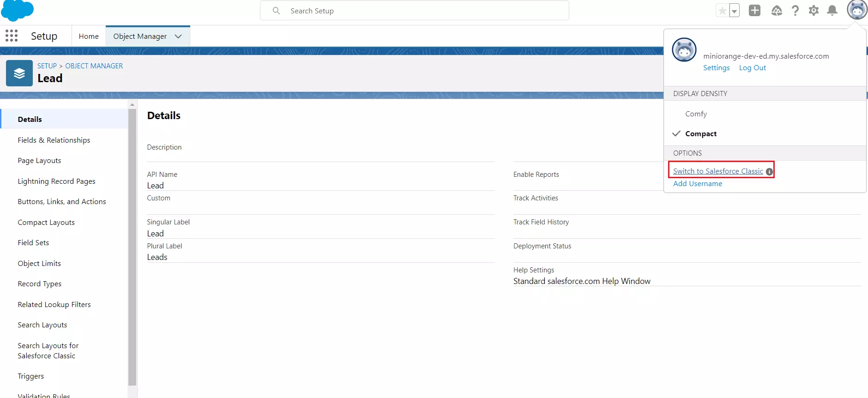Click the user avatar in header
Viewport: 868px width, 398px height.
[857, 10]
